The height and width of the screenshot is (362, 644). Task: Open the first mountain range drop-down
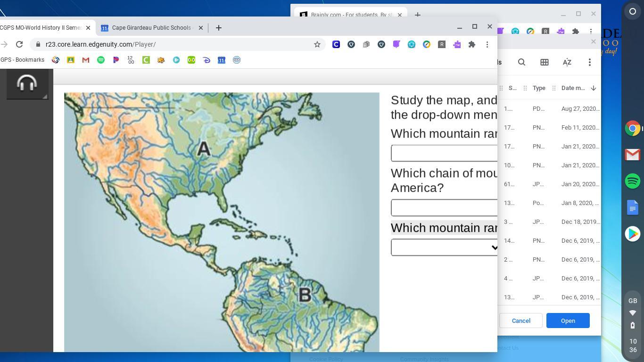444,153
